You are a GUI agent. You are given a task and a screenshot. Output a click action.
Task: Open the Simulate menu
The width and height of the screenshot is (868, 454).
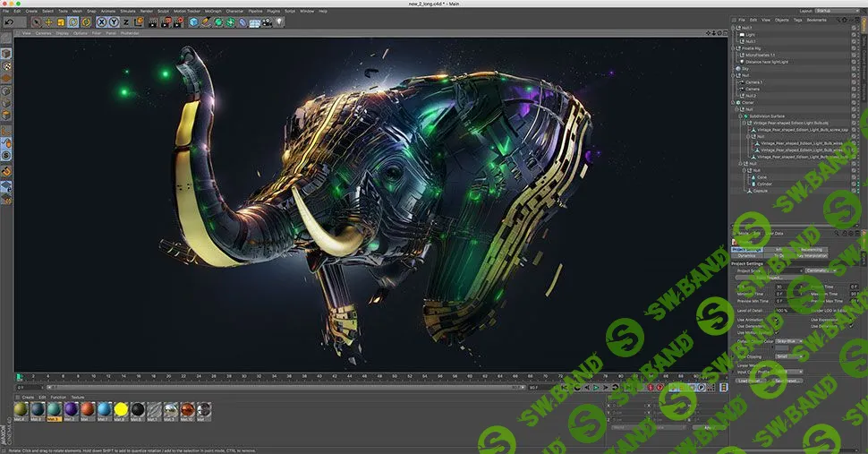click(128, 11)
